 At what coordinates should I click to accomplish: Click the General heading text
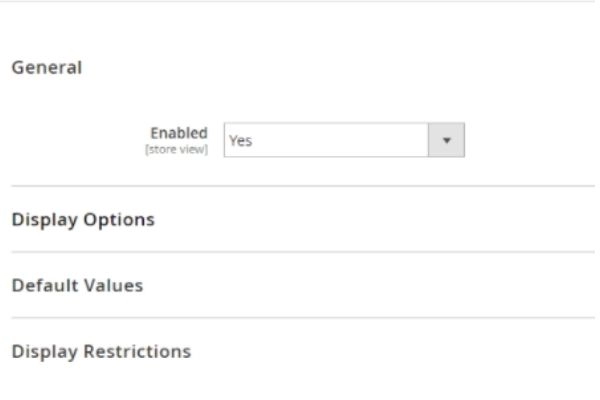pyautogui.click(x=46, y=68)
